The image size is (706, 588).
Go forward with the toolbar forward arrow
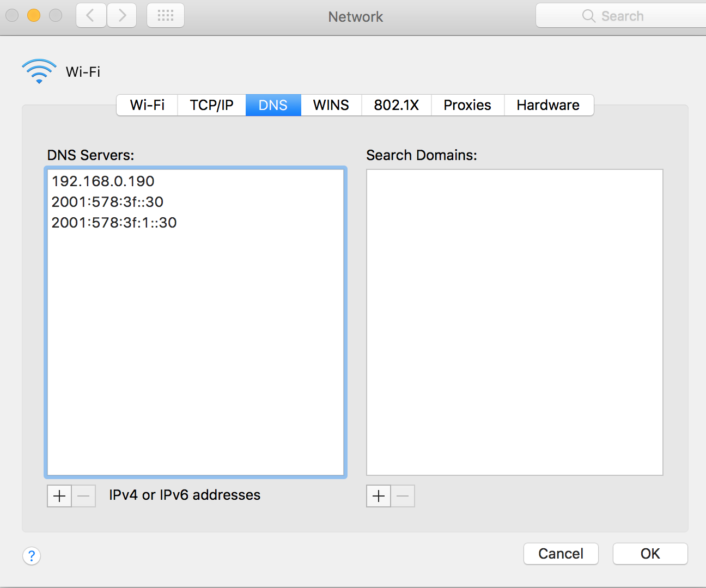coord(122,15)
